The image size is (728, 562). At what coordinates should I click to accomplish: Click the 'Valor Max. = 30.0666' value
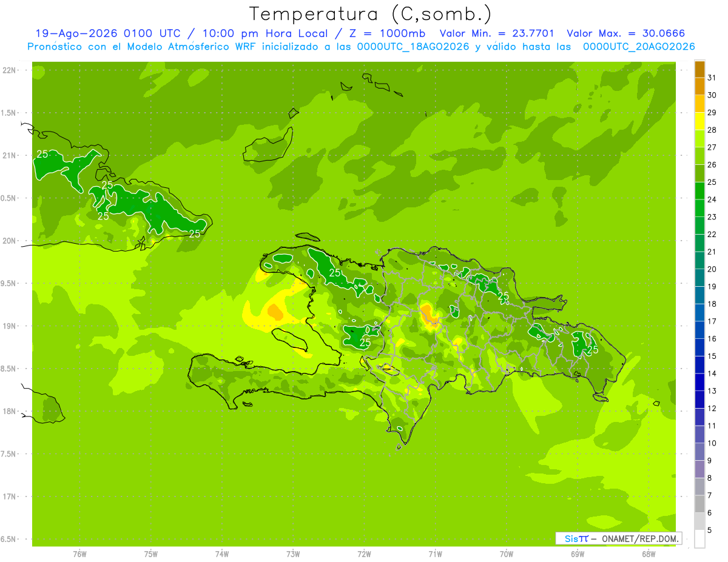[x=626, y=34]
